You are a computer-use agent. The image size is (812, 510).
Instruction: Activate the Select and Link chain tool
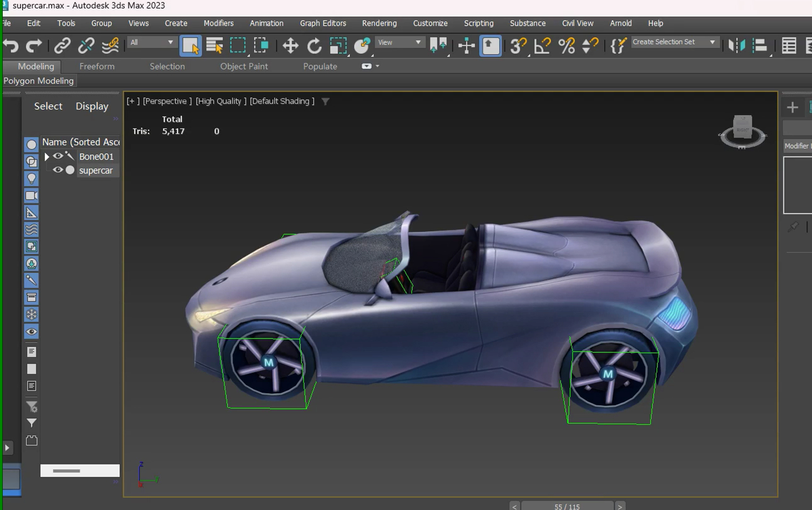[62, 46]
